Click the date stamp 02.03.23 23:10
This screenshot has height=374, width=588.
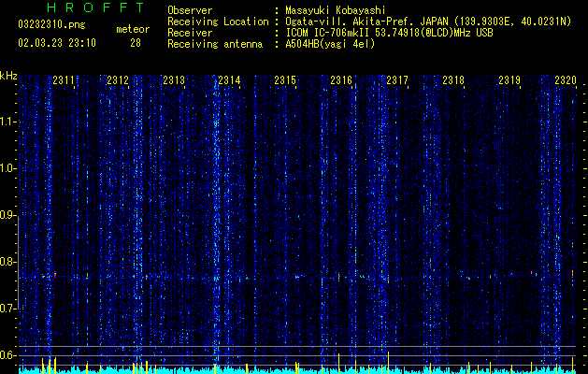pyautogui.click(x=57, y=43)
